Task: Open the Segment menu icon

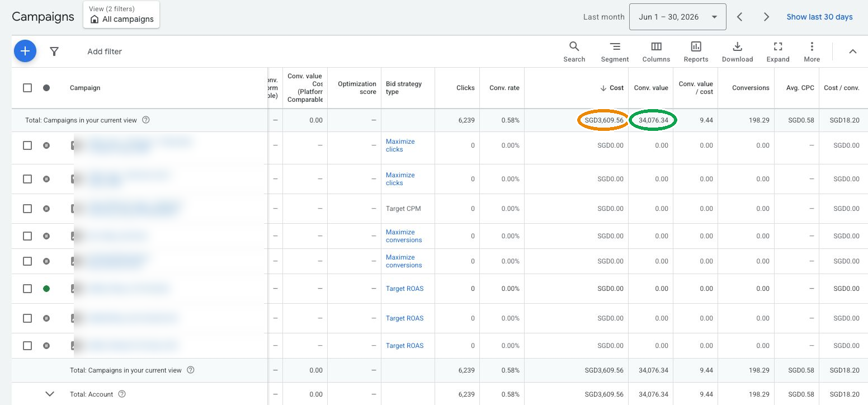Action: 615,51
